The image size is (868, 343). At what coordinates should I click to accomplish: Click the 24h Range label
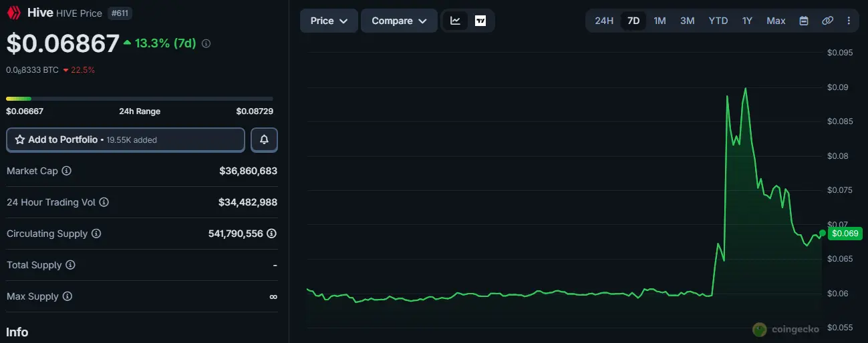tap(140, 111)
